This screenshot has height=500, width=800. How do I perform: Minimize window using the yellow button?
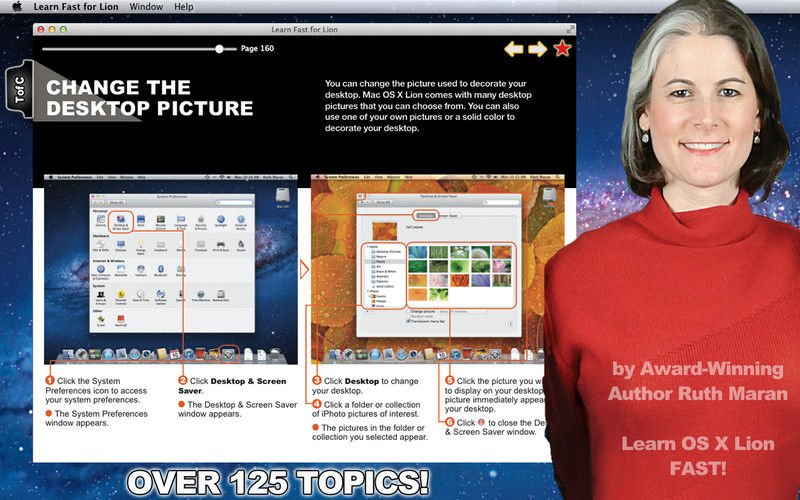pos(52,29)
